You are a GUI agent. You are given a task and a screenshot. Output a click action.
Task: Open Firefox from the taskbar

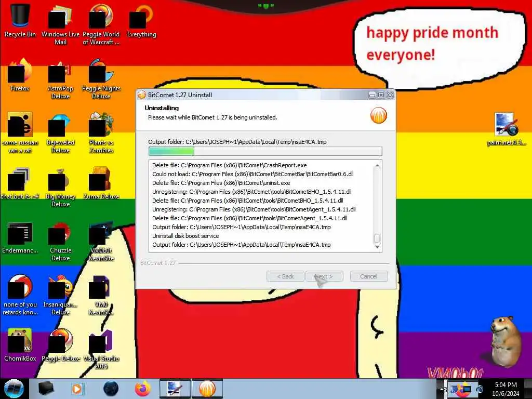(143, 389)
